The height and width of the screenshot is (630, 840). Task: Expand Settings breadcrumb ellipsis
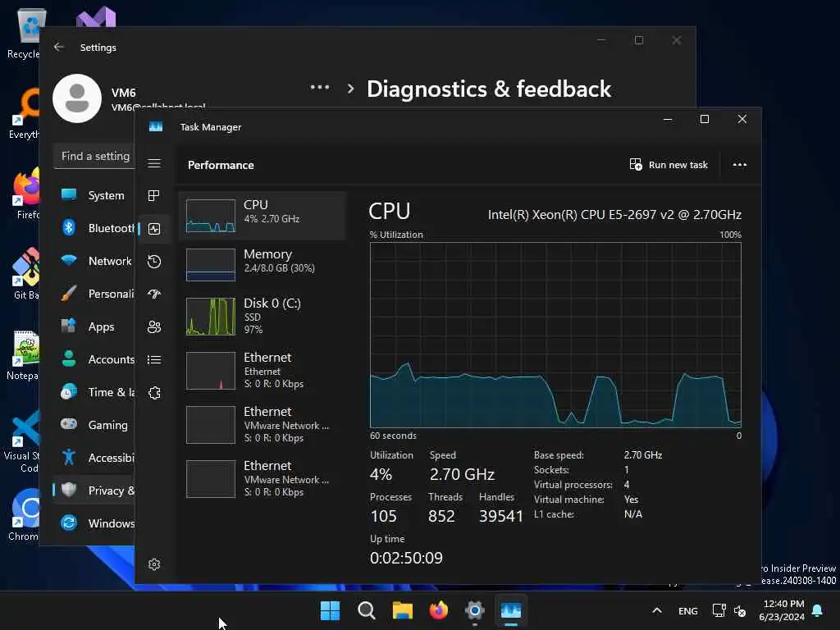(320, 88)
